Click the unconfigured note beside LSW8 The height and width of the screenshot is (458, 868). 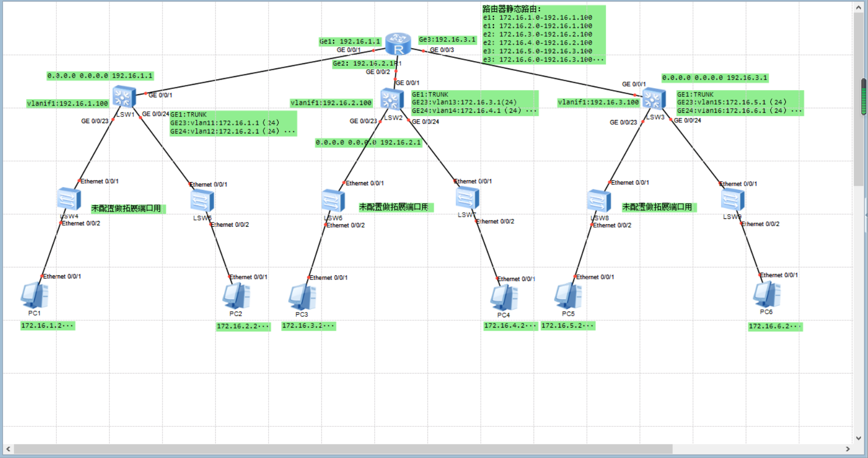coord(659,207)
